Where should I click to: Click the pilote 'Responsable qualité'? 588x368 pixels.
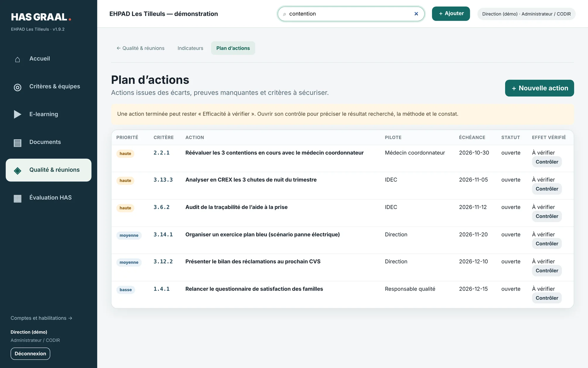[410, 289]
